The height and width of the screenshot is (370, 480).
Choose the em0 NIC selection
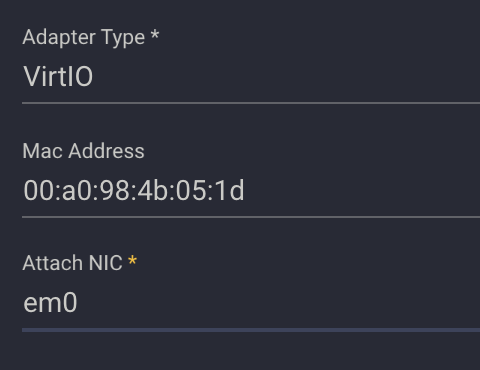tap(50, 303)
